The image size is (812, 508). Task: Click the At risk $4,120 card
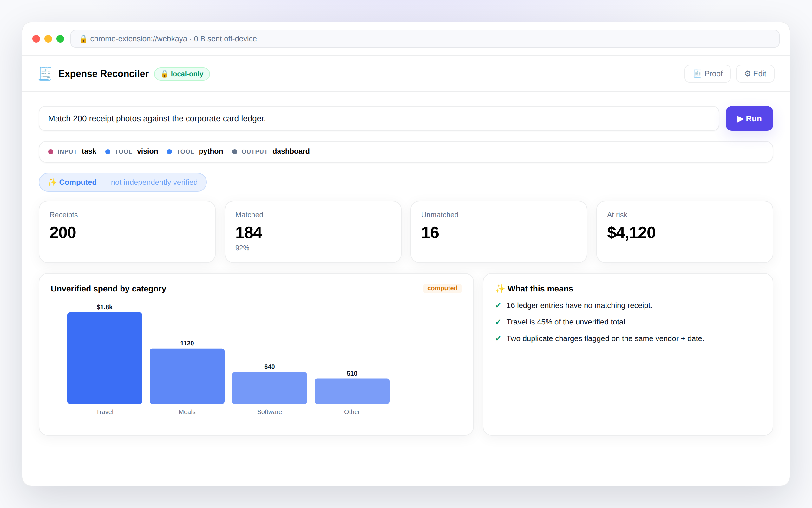[685, 232]
